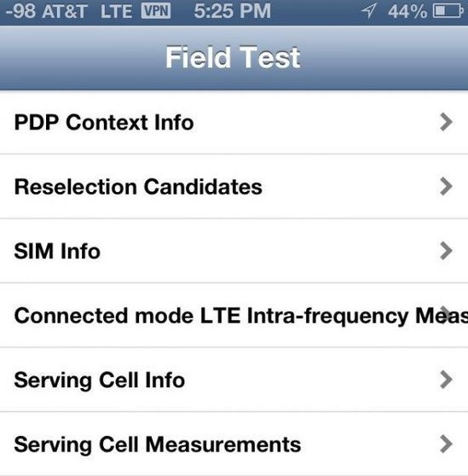Tap the 5:25 PM clock
The image size is (468, 476).
tap(233, 11)
